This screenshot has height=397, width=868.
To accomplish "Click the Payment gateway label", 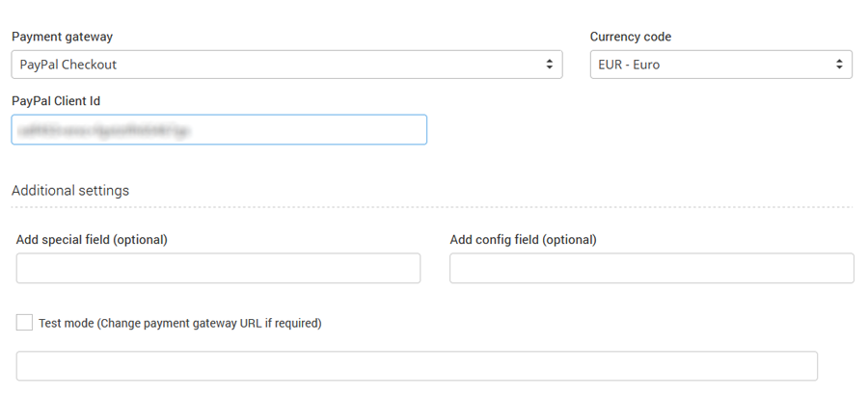I will point(62,37).
